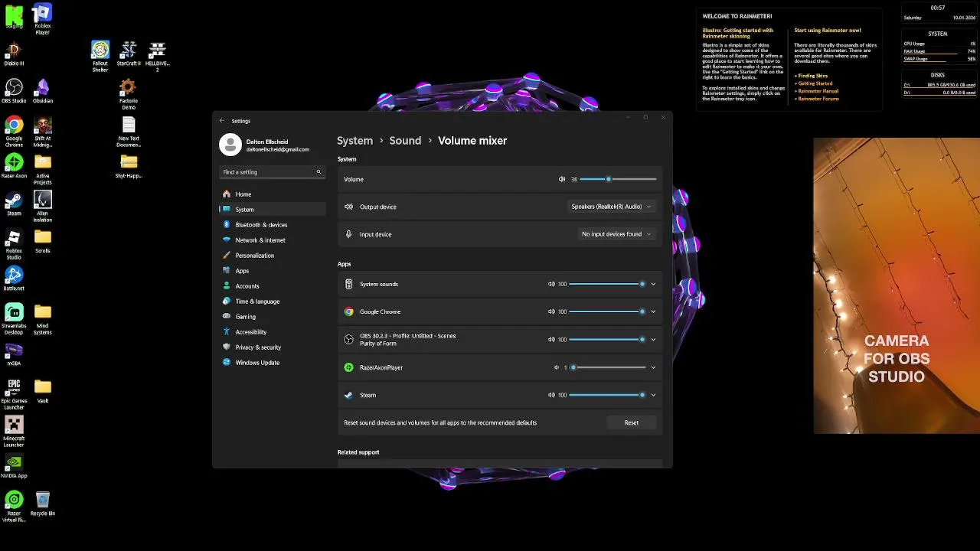This screenshot has width=980, height=551.
Task: Expand the System sounds row
Action: pos(653,284)
